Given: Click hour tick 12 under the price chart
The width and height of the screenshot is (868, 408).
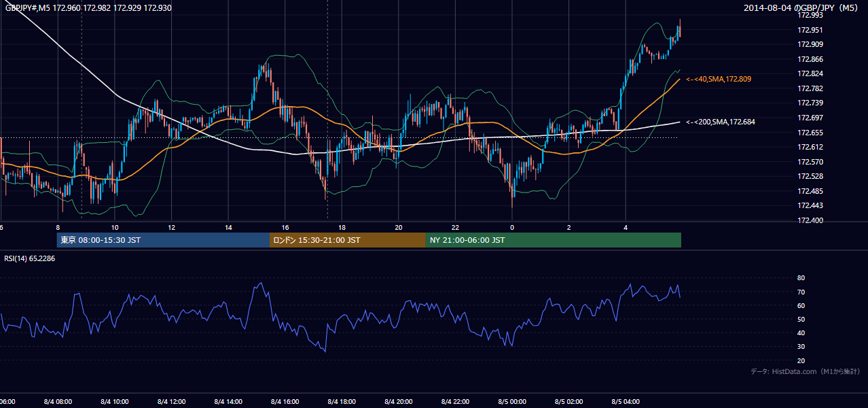Looking at the screenshot, I should pyautogui.click(x=171, y=227).
